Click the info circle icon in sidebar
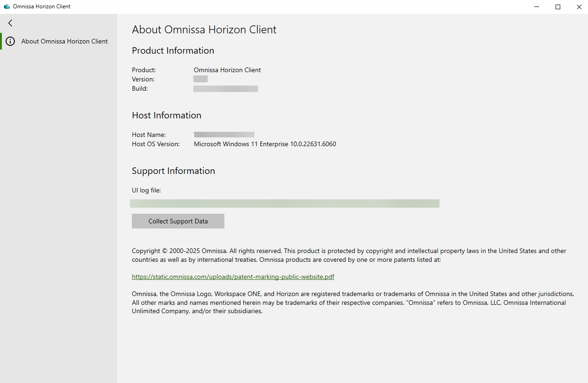 click(10, 41)
